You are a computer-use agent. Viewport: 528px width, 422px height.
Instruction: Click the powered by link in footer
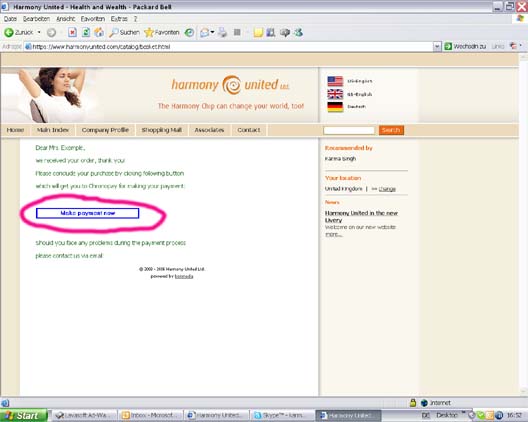point(184,276)
